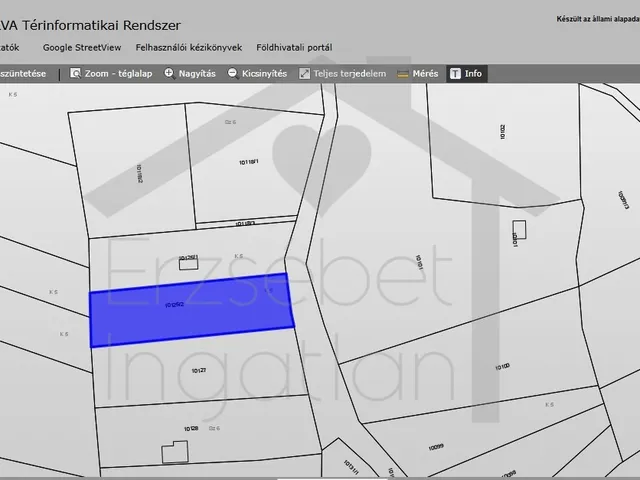Click the small square building right of 10101
Screen dimensions: 640x480
[x=519, y=230]
